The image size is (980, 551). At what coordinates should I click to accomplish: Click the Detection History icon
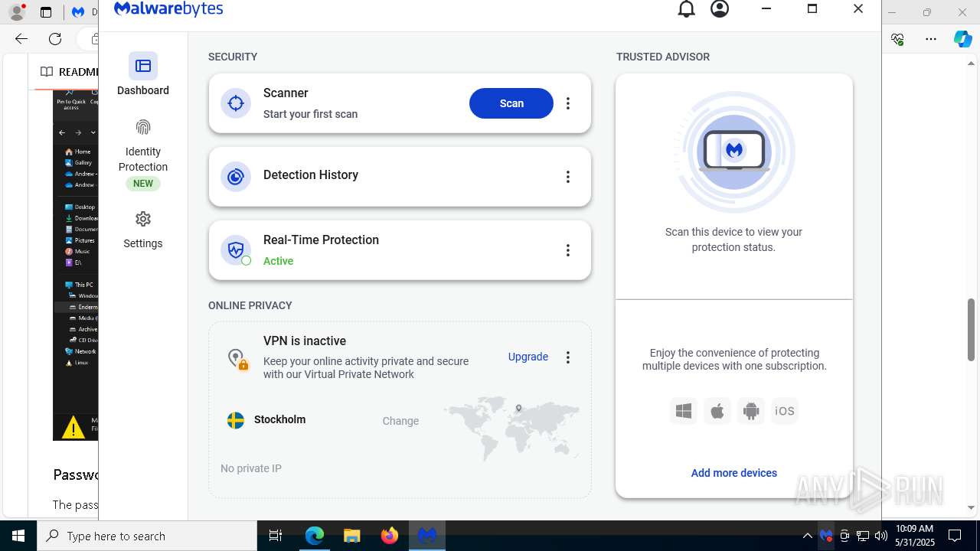236,177
